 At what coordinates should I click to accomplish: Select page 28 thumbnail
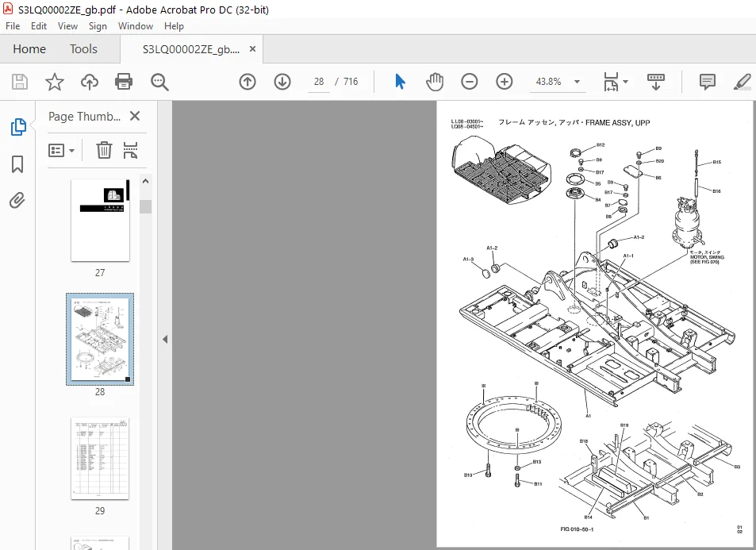(x=100, y=339)
